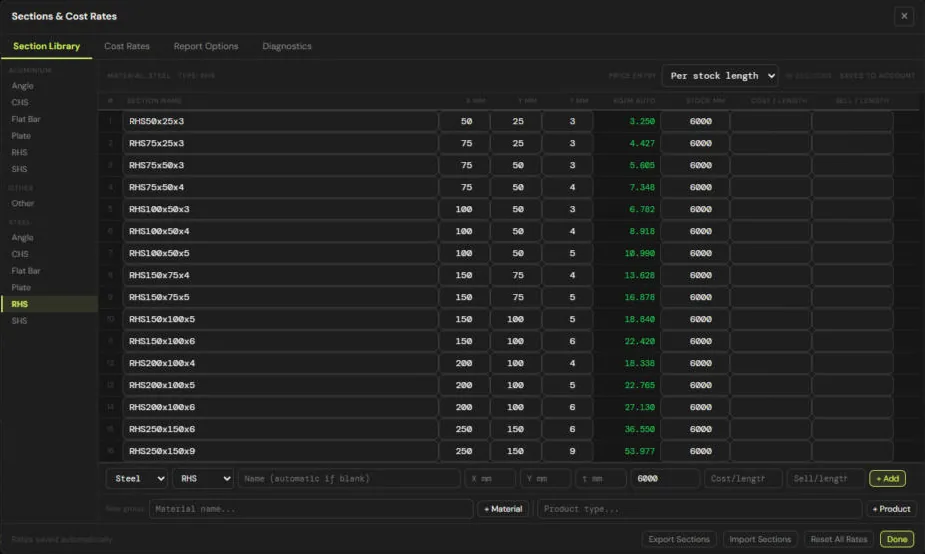Focus the Product type field

[699, 509]
